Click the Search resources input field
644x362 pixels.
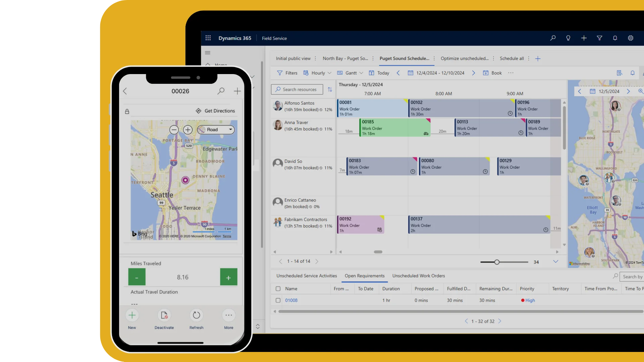click(x=297, y=89)
